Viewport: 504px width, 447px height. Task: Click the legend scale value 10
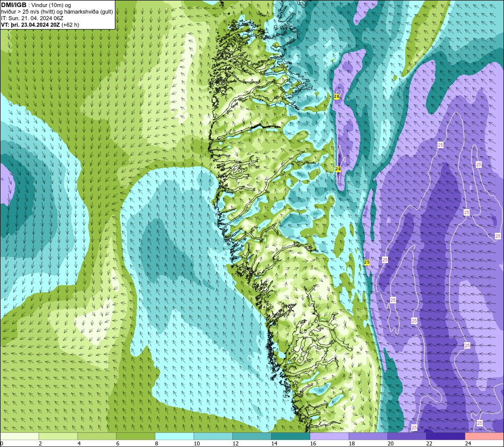coord(197,443)
